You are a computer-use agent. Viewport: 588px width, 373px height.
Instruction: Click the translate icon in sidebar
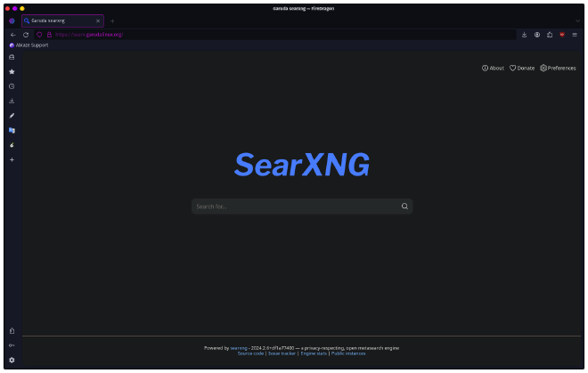pyautogui.click(x=12, y=130)
